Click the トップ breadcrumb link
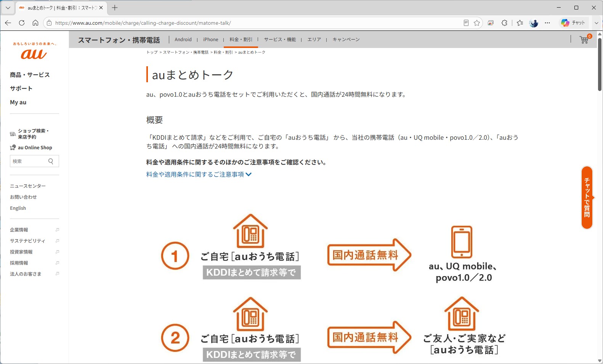 152,52
